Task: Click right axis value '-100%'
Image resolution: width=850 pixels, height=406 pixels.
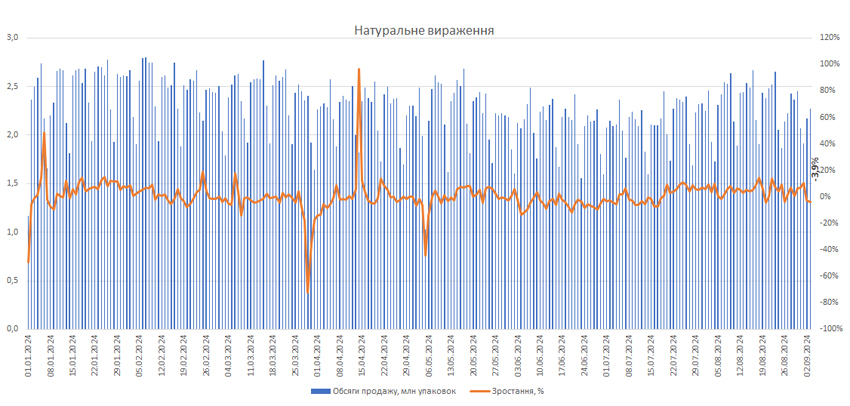Action: [831, 328]
